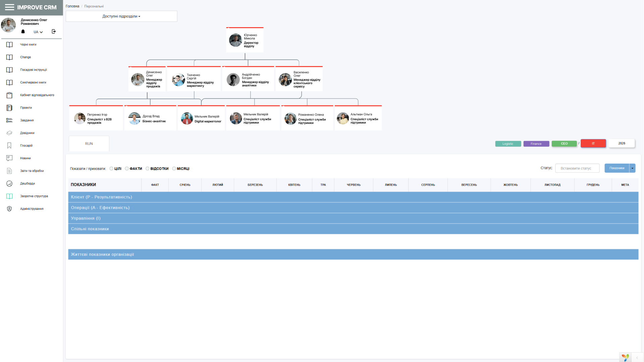The width and height of the screenshot is (644, 362).
Task: Click the Встановити статус input field
Action: [577, 168]
